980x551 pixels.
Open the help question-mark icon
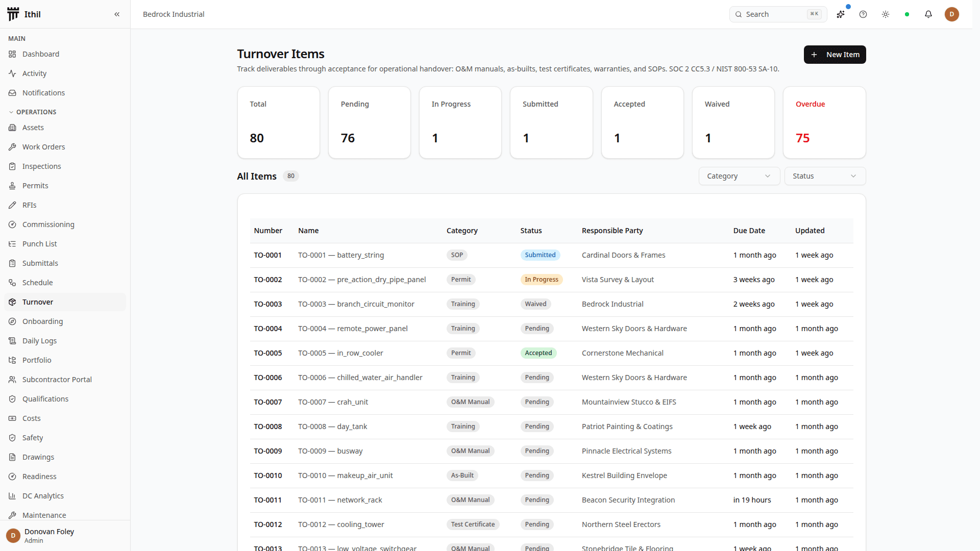coord(863,14)
